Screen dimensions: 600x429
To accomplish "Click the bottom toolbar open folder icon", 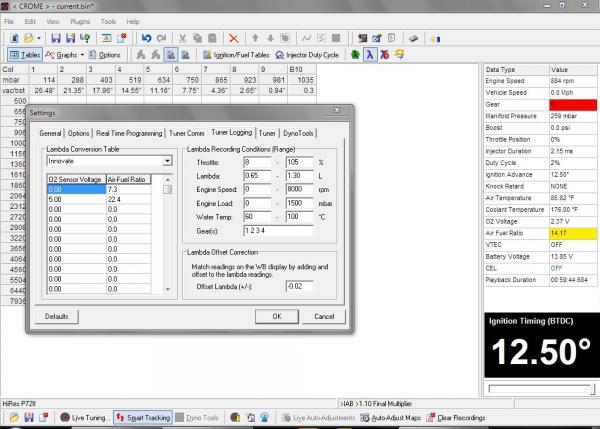I will [14, 418].
